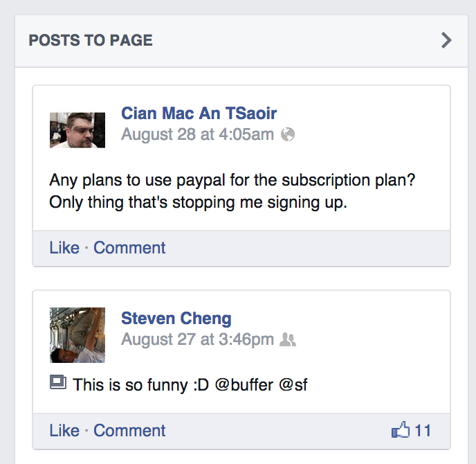Click the globe public privacy icon
Screen dimensions: 476x464
tap(288, 134)
